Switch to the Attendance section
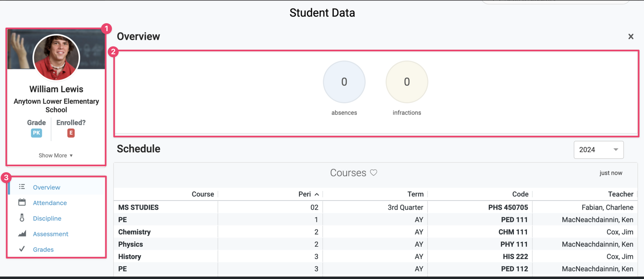 point(50,203)
